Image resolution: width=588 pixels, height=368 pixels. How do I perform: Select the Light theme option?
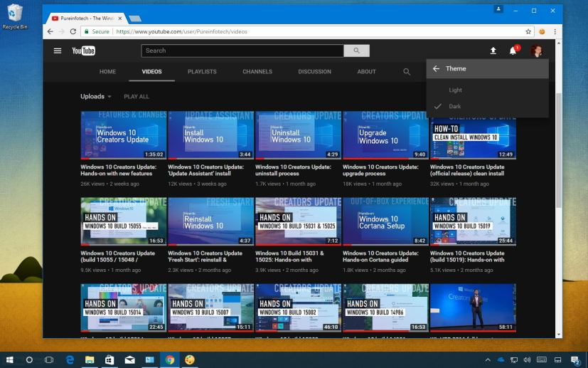pyautogui.click(x=488, y=90)
